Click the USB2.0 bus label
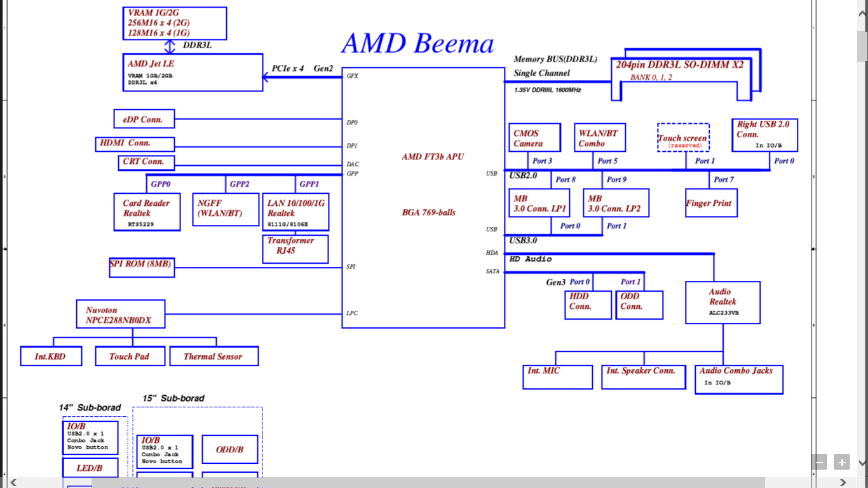The image size is (868, 488). point(523,175)
